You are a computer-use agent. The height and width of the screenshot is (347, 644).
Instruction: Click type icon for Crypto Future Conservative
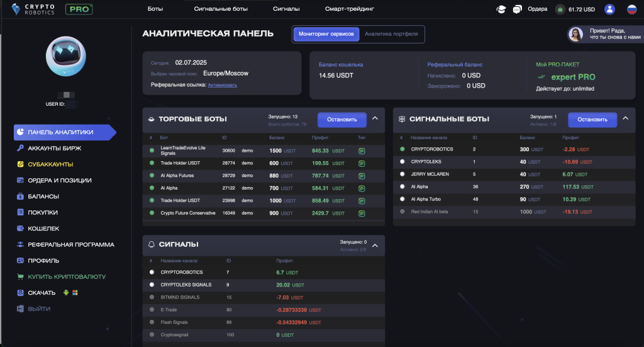[x=362, y=213]
